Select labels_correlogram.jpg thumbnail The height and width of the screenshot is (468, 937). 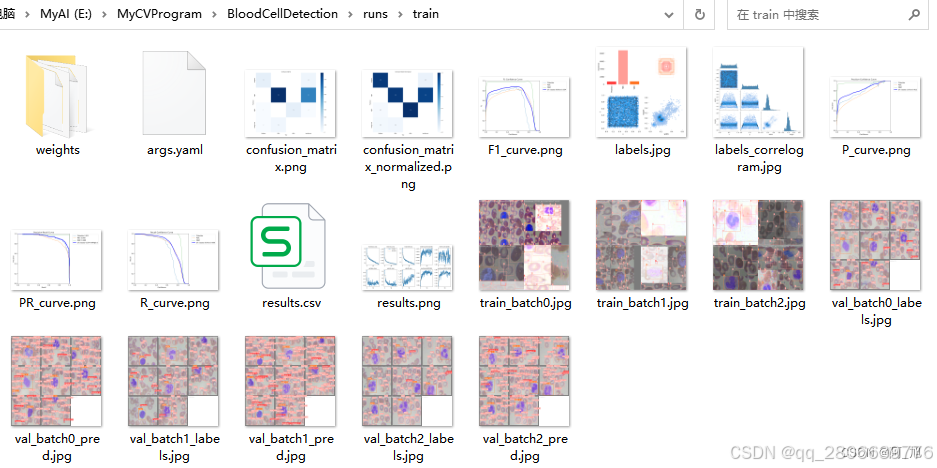point(758,92)
